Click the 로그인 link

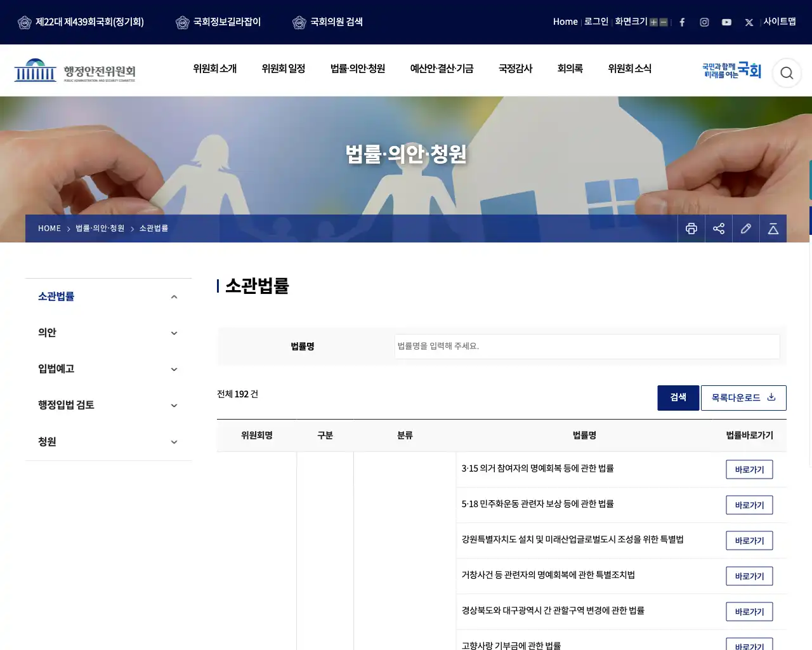tap(596, 22)
